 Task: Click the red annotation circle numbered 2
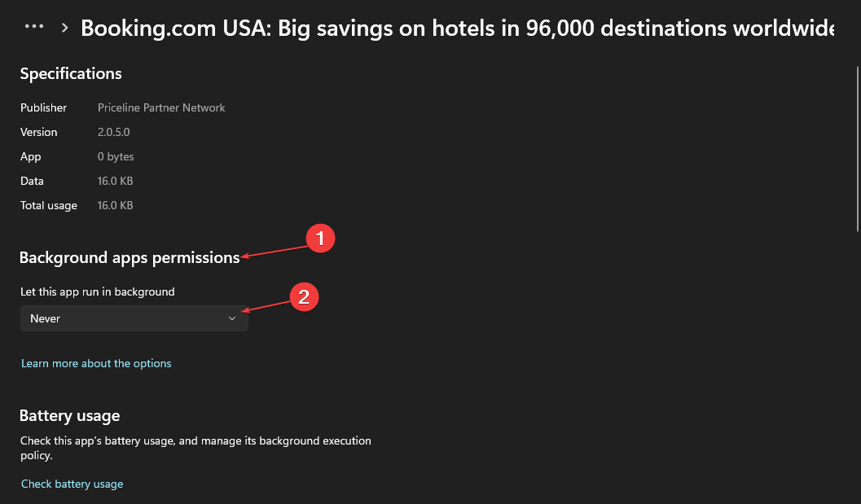(x=304, y=297)
